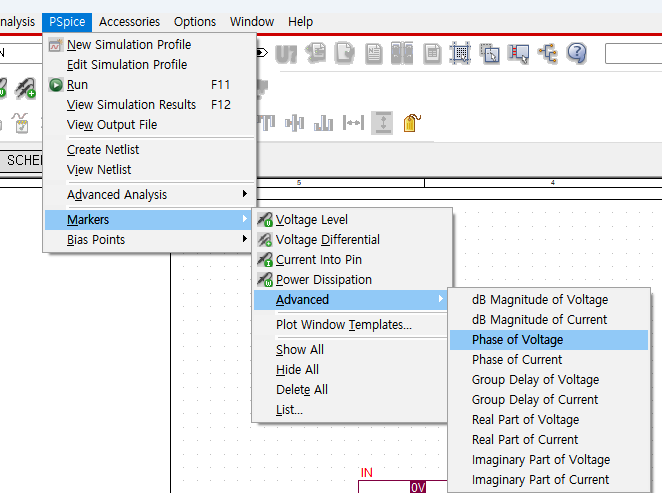Screen dimensions: 662x493
Task: Click the Cross Reference Parts icon
Action: (402, 53)
